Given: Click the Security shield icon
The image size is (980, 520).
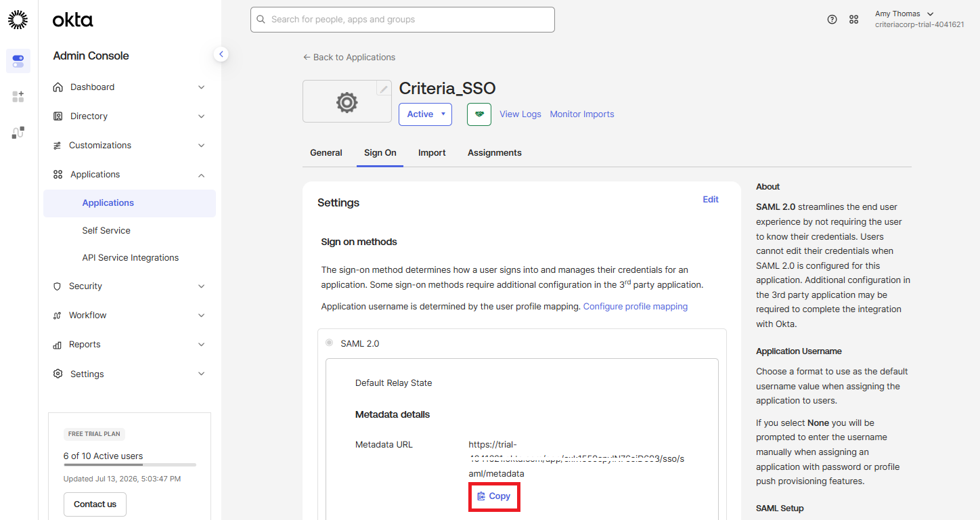Looking at the screenshot, I should click(x=58, y=286).
